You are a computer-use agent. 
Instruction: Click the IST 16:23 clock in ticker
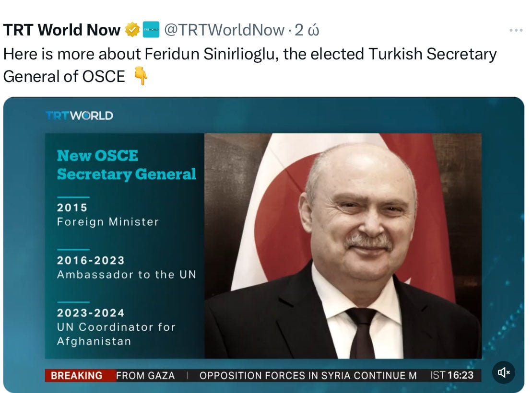click(452, 375)
